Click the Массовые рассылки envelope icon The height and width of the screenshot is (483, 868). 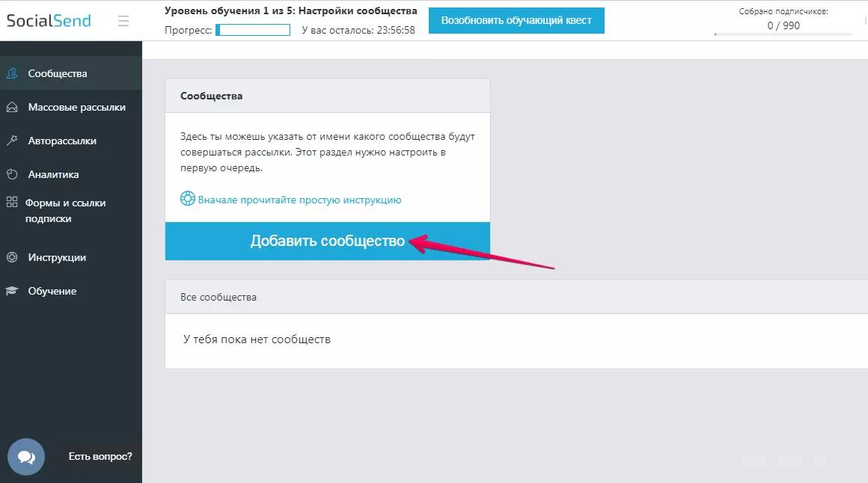(x=12, y=107)
